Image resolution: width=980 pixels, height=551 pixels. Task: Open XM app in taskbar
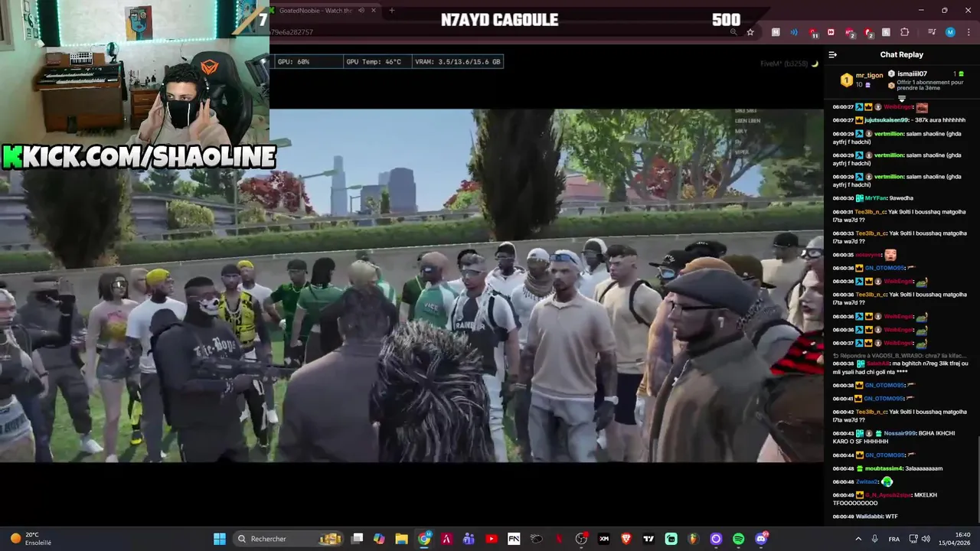tap(603, 539)
